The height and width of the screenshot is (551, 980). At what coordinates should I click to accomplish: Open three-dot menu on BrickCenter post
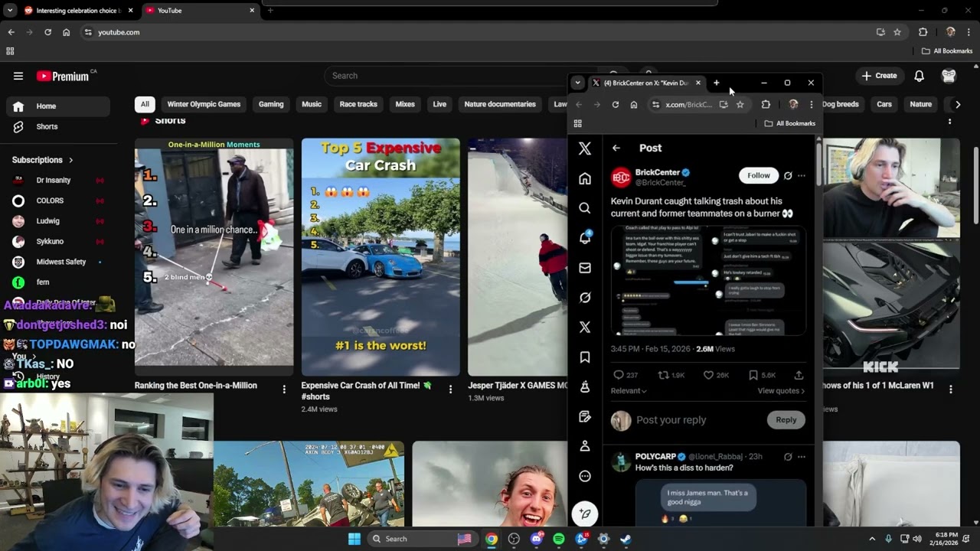[802, 176]
